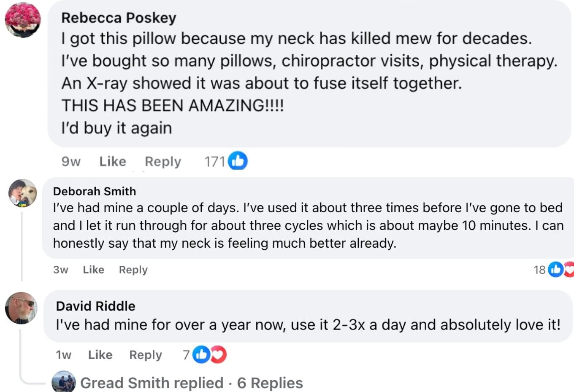The height and width of the screenshot is (392, 574).
Task: Click thumbs-up reaction icon beside 171
Action: 238,161
